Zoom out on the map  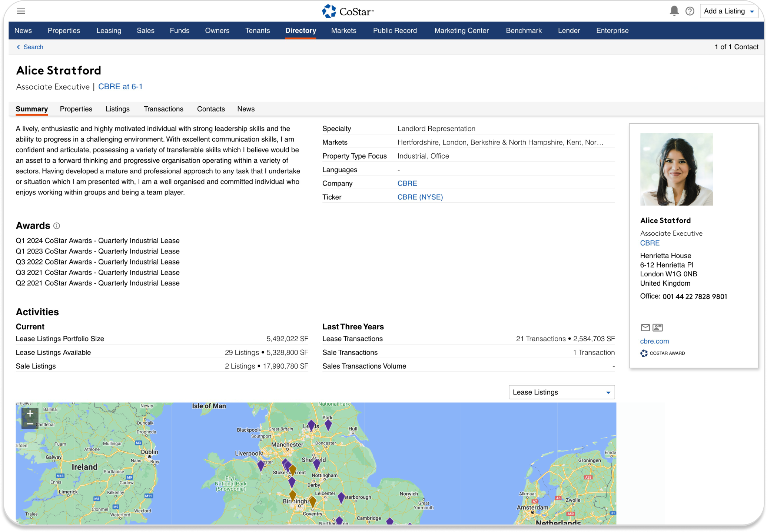pos(30,424)
